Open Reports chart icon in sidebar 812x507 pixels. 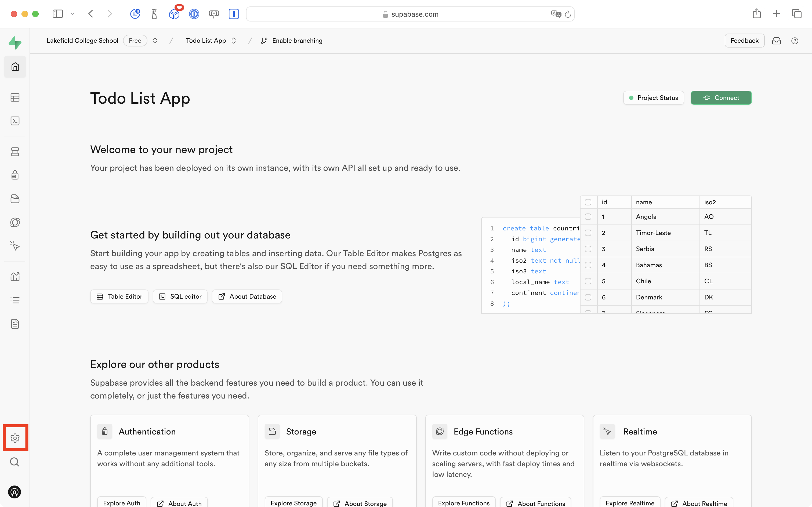coord(15,277)
